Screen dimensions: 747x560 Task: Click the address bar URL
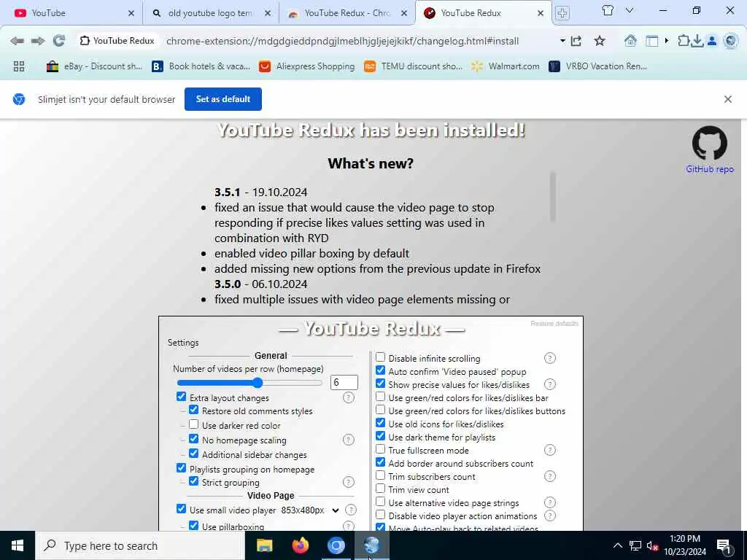coord(342,41)
